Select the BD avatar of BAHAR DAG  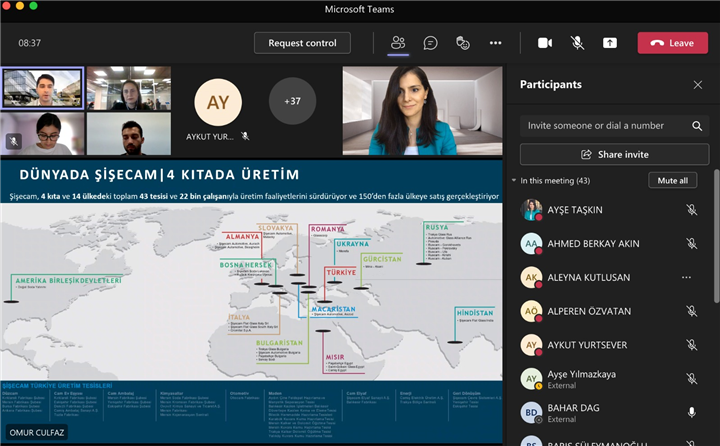[x=531, y=412]
